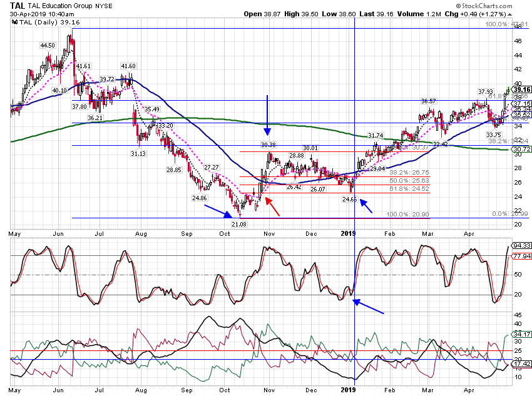
Task: Select the bold TAL ticker symbol
Action: [x=18, y=6]
